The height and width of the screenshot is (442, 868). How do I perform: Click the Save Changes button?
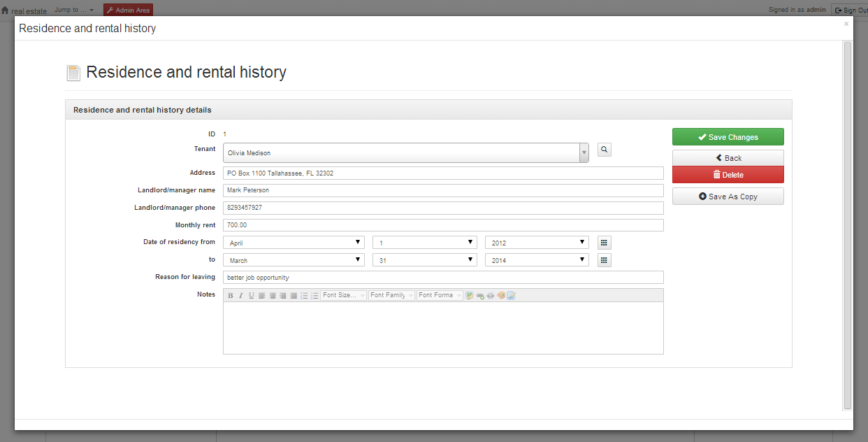point(728,137)
